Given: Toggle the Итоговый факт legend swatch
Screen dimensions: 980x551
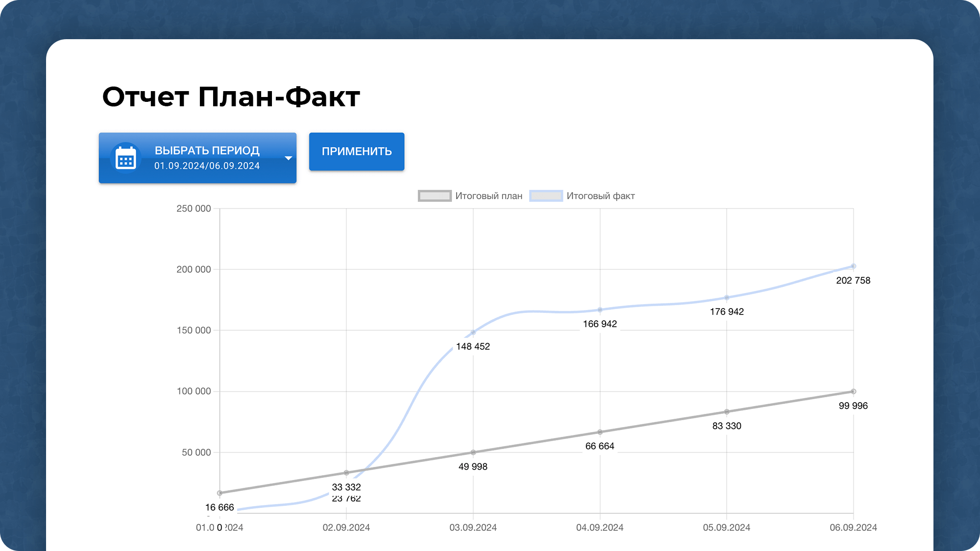Looking at the screenshot, I should tap(546, 196).
